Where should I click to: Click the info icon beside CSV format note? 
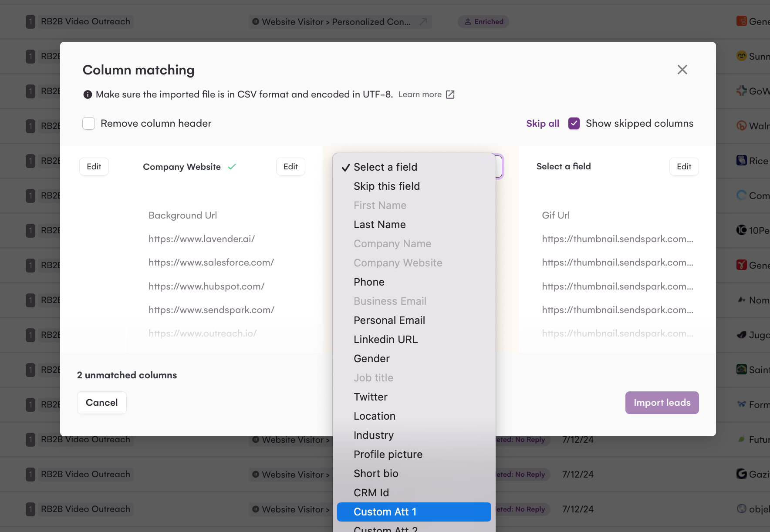[x=88, y=94]
